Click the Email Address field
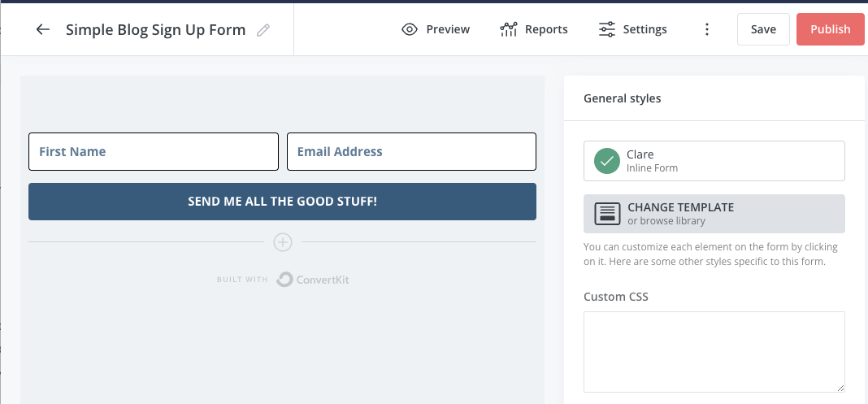Screen dimensions: 868x404 click(411, 152)
